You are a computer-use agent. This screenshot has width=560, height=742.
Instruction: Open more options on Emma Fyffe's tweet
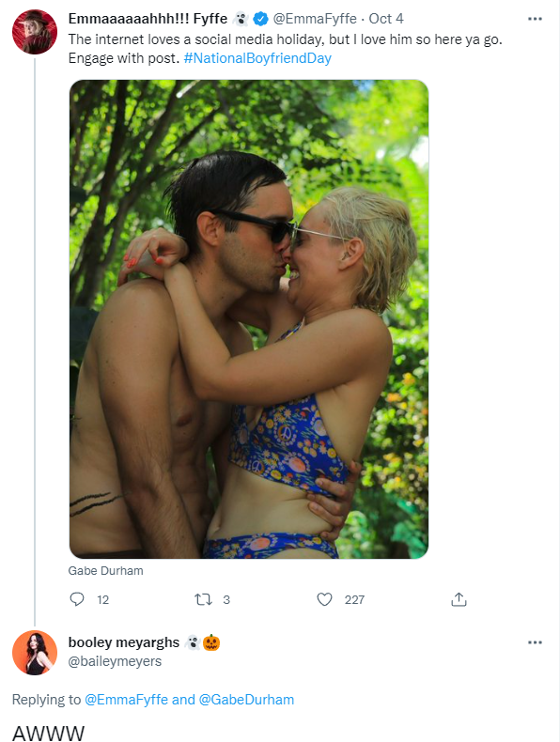coord(535,19)
